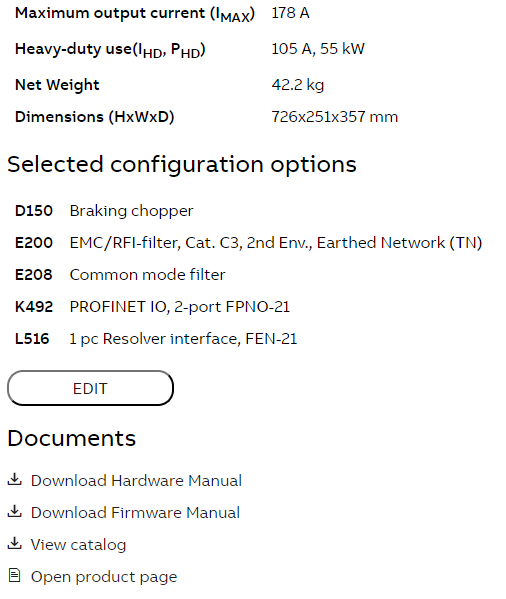Click the Documents section heading
Screen dimensions: 506x599
(x=71, y=438)
